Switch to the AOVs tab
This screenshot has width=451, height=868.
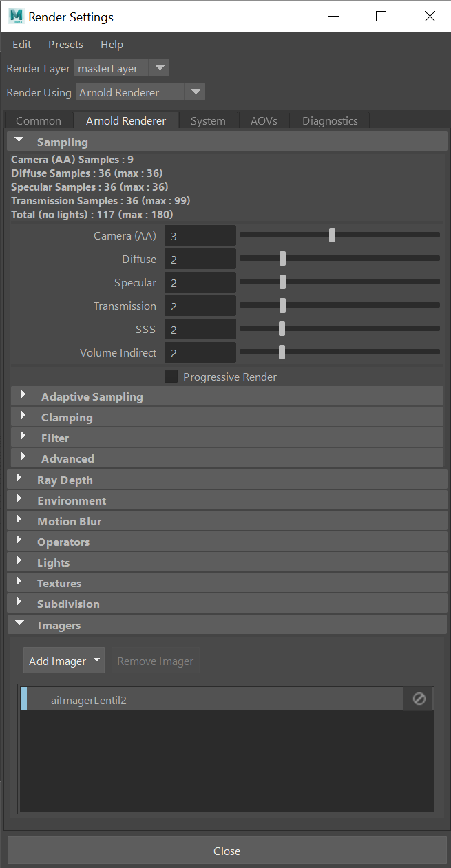tap(264, 120)
